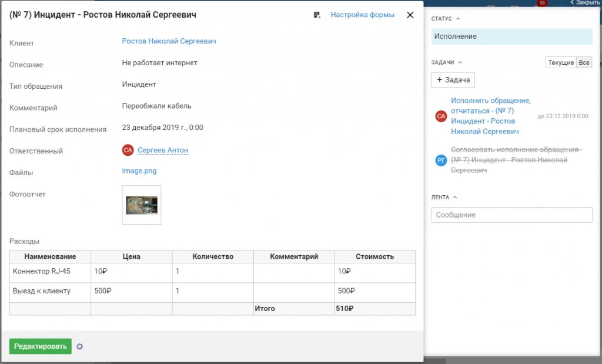The height and width of the screenshot is (364, 602).
Task: Click the РГ avatar on the crossed-out task
Action: click(440, 159)
